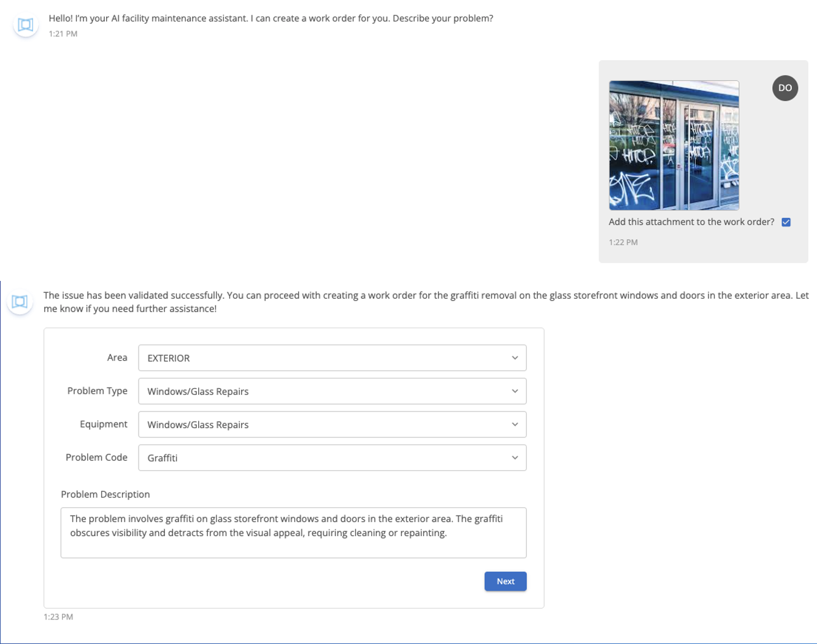
Task: Uncheck the add attachment to work order checkbox
Action: (786, 222)
